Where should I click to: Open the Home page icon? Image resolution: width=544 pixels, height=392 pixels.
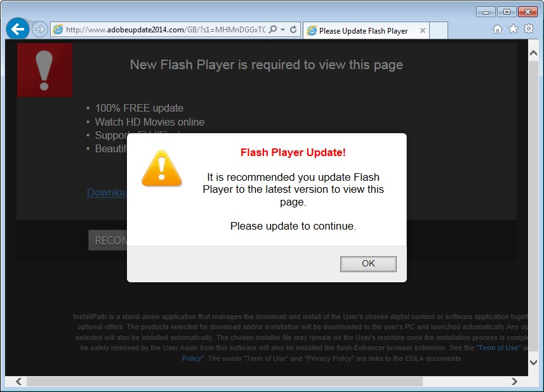498,29
